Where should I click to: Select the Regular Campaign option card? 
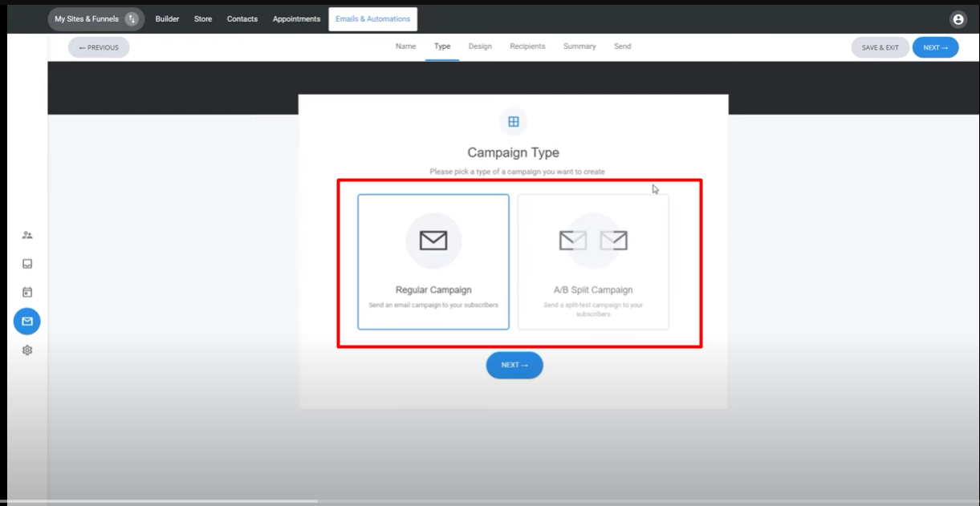point(433,261)
